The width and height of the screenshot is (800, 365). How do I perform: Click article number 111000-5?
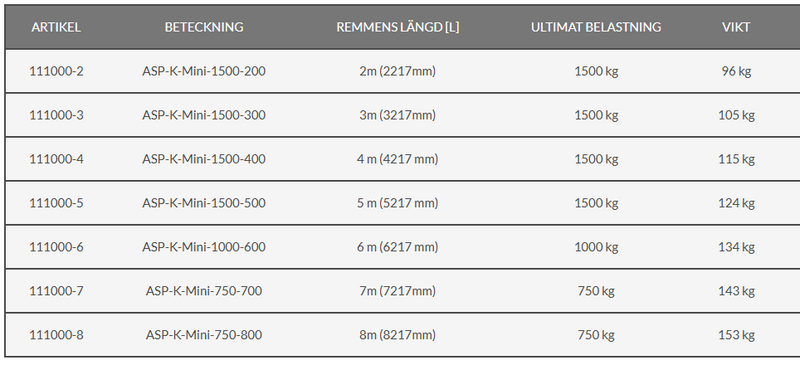(x=56, y=203)
